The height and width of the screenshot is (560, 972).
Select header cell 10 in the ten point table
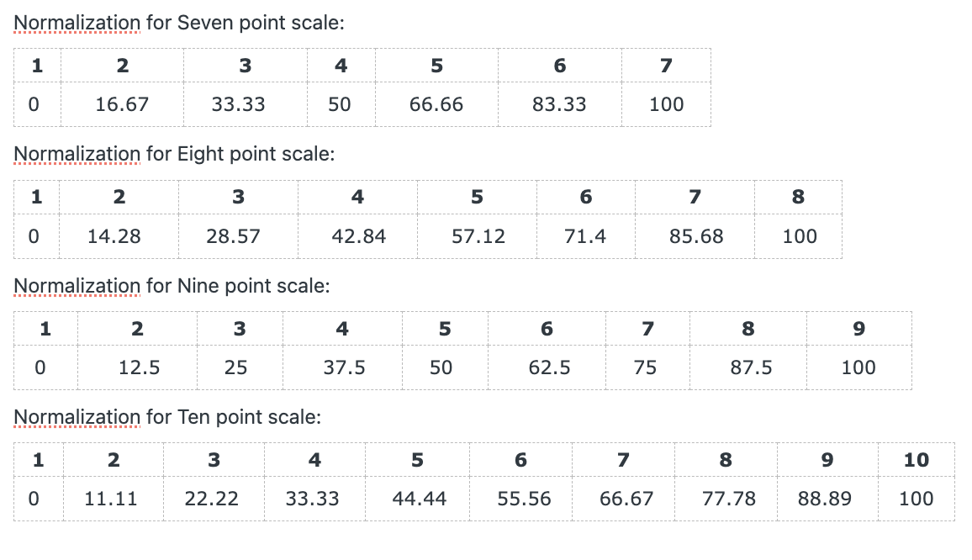click(x=917, y=460)
